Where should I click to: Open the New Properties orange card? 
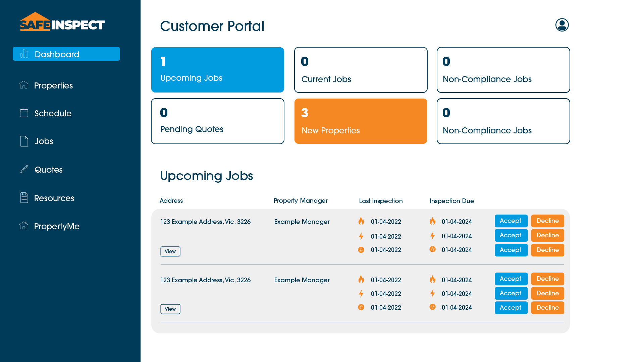pos(361,121)
